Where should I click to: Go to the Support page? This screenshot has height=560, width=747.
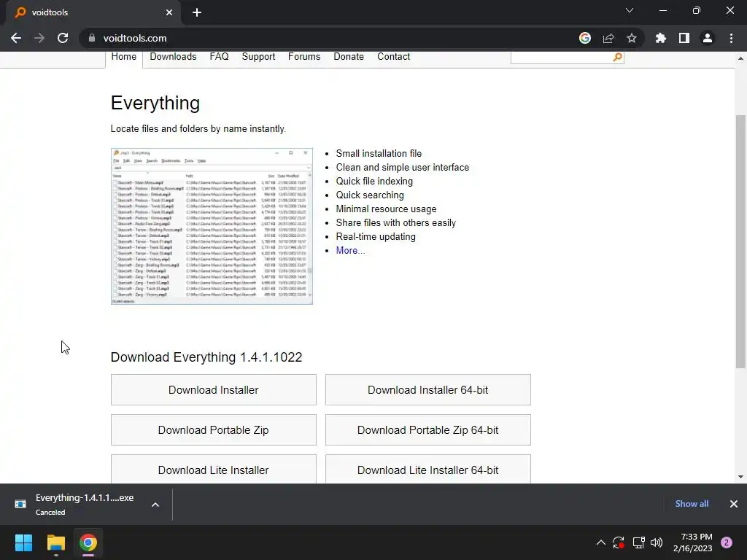click(x=258, y=57)
